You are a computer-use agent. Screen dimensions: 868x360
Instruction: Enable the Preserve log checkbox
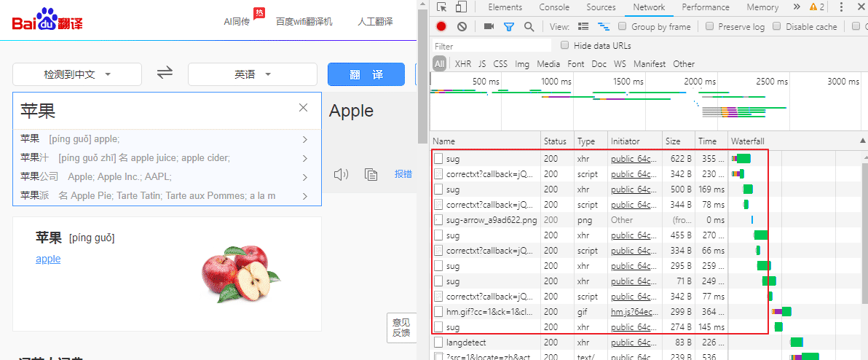(x=709, y=26)
